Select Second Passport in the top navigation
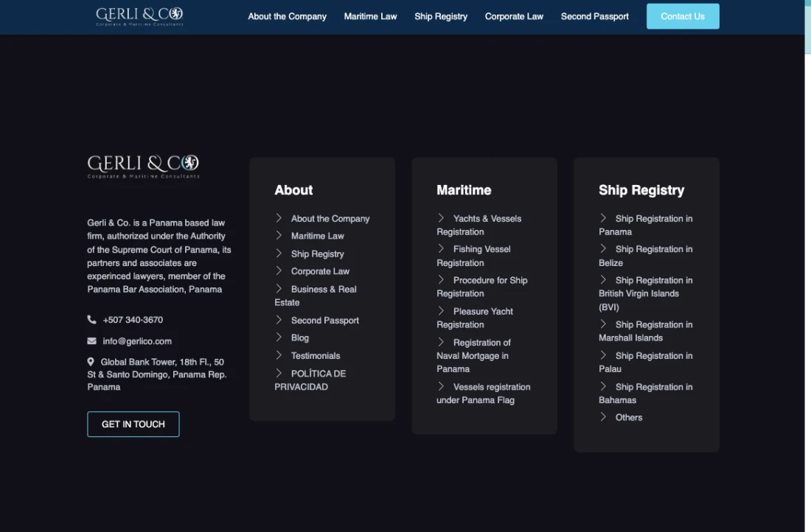This screenshot has height=532, width=811. click(x=595, y=16)
